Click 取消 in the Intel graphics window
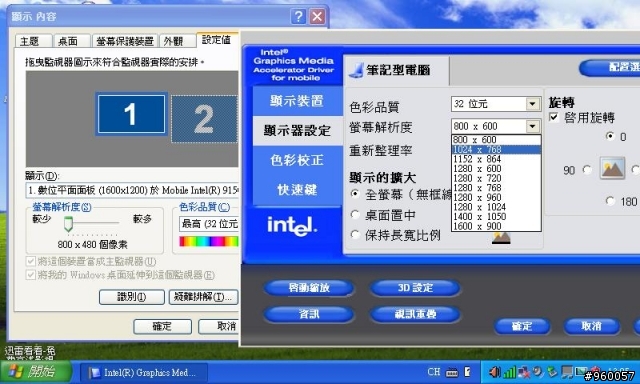Image resolution: width=640 pixels, height=384 pixels. 591,326
